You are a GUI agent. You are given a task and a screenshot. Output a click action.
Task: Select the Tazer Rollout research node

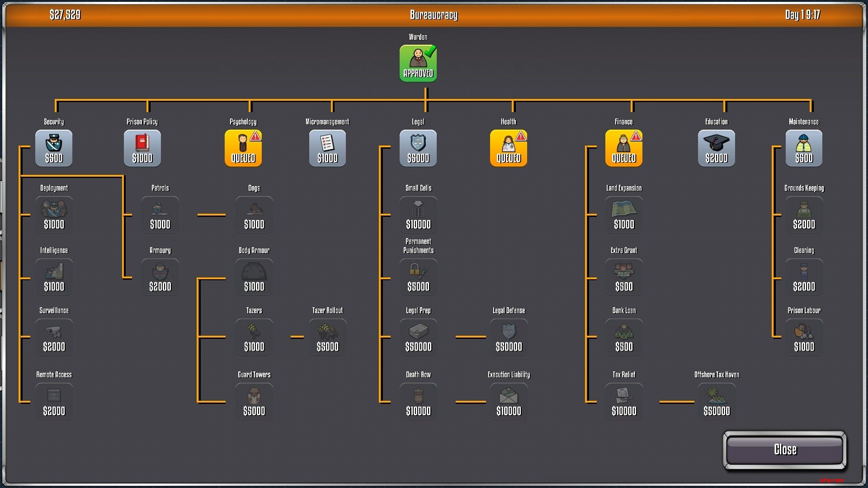(327, 337)
